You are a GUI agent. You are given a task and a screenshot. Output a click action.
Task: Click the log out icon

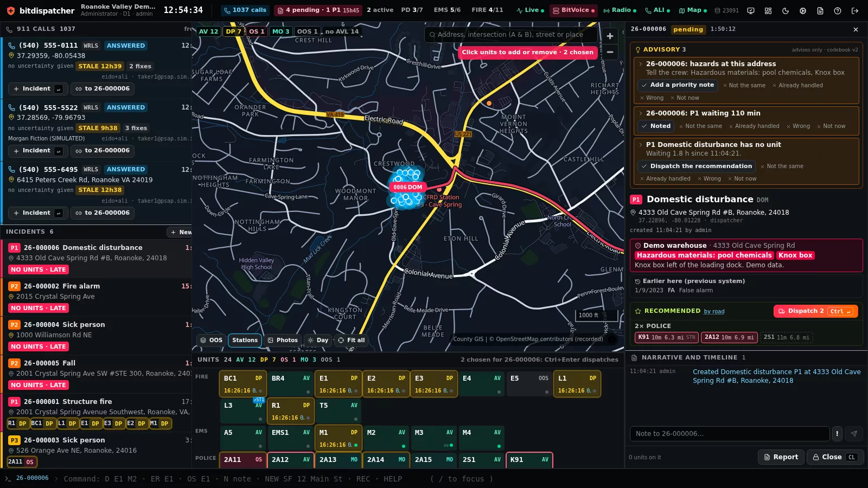click(x=855, y=10)
